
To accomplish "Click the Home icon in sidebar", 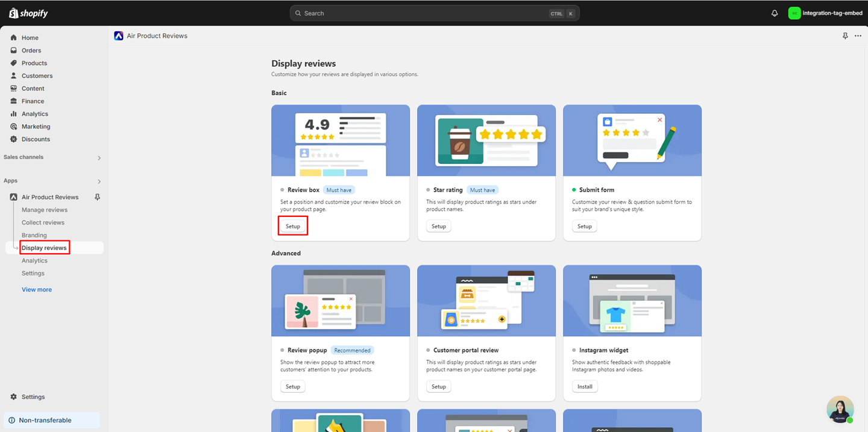I will (14, 37).
